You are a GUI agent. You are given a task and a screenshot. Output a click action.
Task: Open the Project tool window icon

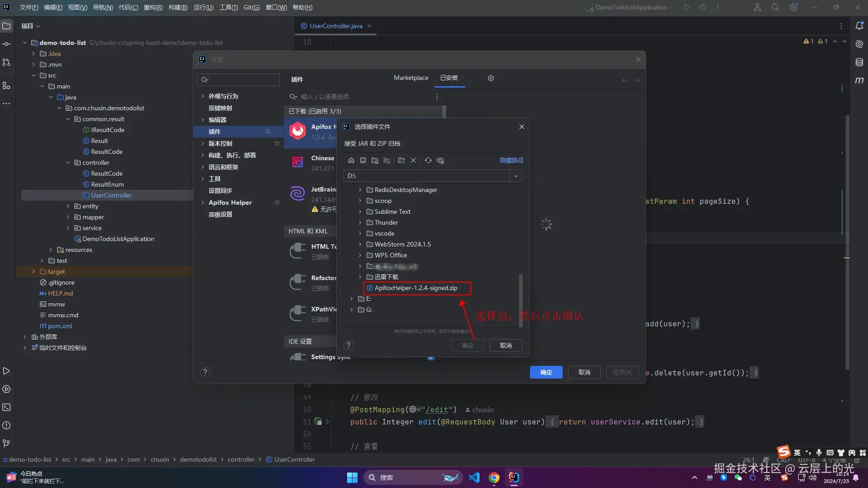click(6, 26)
